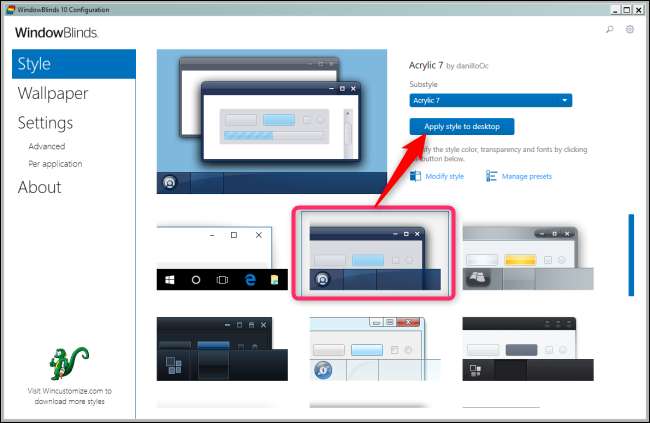This screenshot has height=423, width=650.
Task: Select the dark navy style thumbnail
Action: (x=222, y=349)
